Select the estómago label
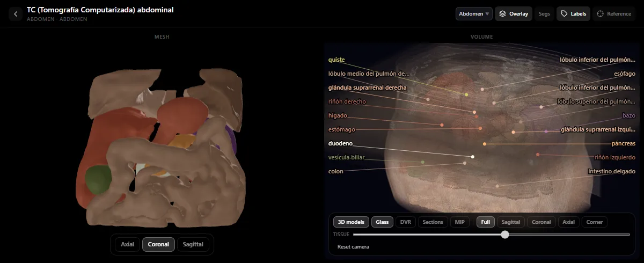The height and width of the screenshot is (263, 644). pyautogui.click(x=342, y=129)
